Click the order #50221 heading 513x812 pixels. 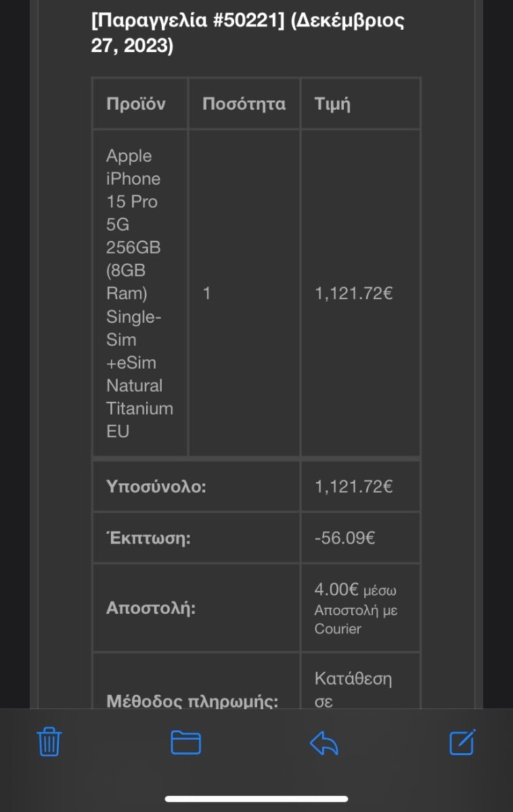pos(248,32)
